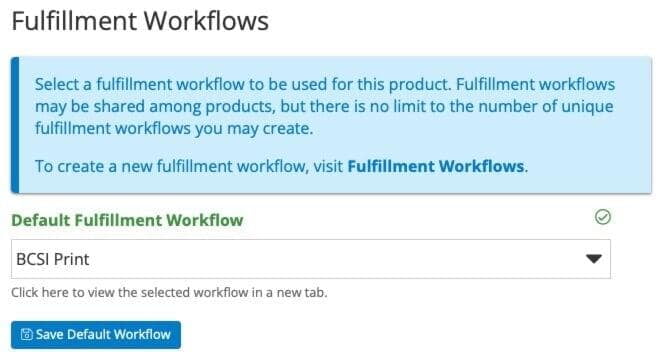Follow the bold Fulfillment Workflows link

(436, 166)
